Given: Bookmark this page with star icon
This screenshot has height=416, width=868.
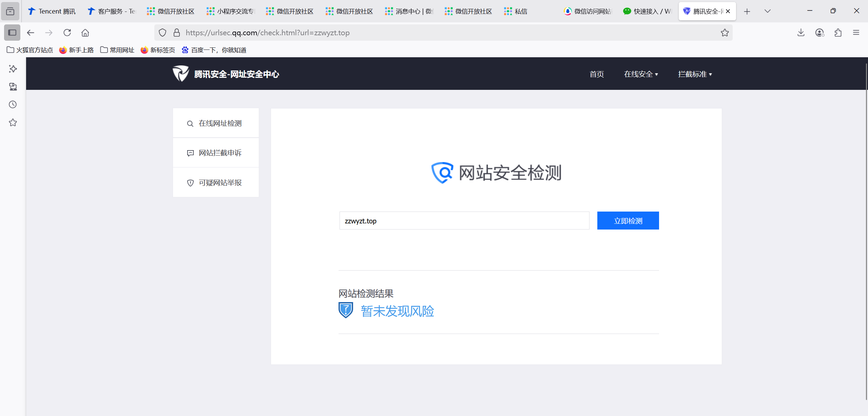Looking at the screenshot, I should point(725,33).
